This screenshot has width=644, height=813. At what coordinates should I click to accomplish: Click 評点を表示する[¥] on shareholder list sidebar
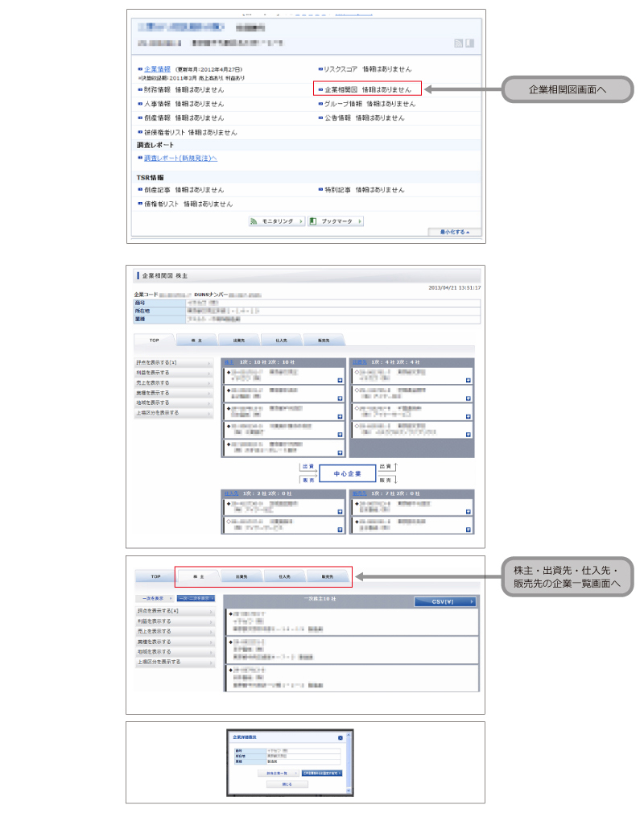[x=175, y=611]
